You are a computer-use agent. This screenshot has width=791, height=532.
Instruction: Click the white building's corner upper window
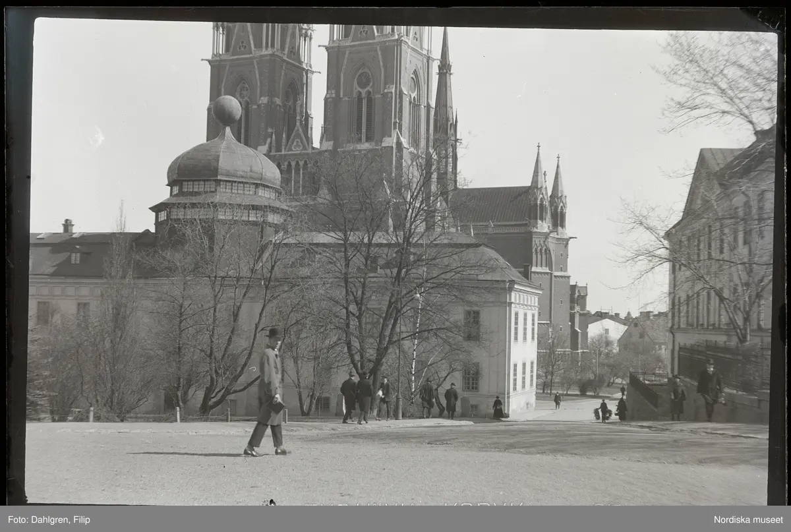pos(471,325)
